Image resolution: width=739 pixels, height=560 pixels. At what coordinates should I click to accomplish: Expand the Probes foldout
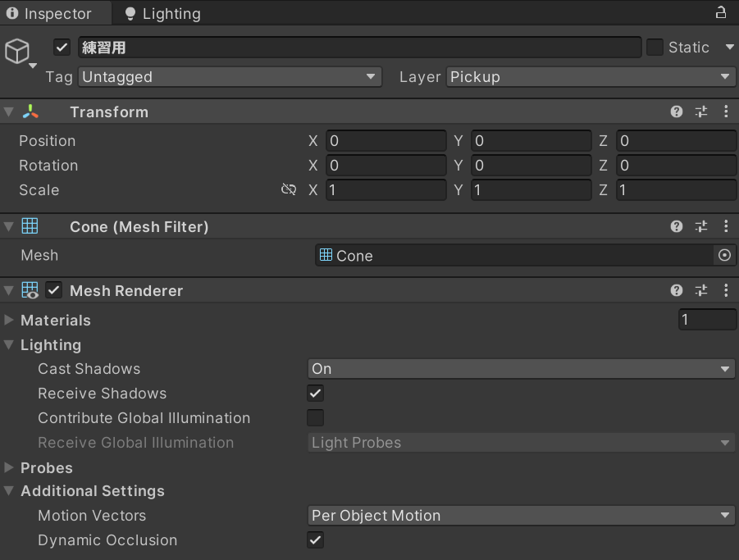pyautogui.click(x=9, y=467)
